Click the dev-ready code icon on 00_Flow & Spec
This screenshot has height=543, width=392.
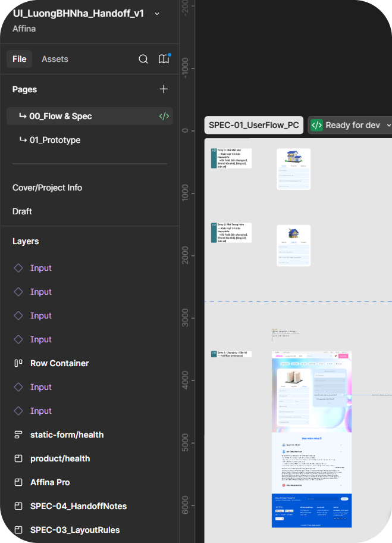point(164,116)
